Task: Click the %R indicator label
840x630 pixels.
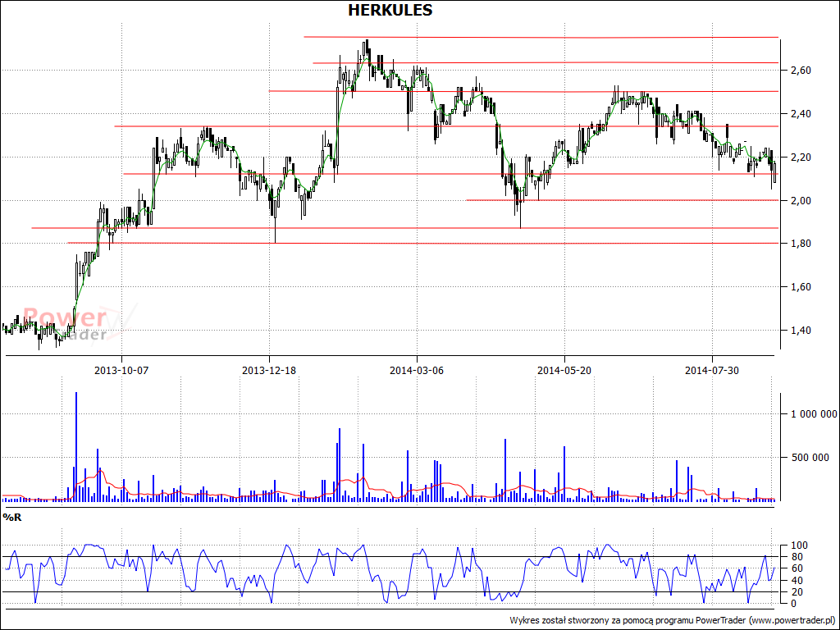Action: 11,518
